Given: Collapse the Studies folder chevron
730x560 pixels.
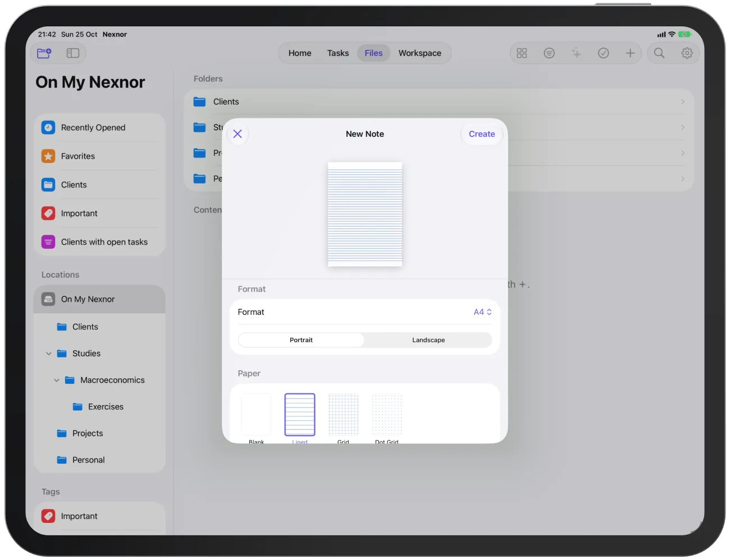Looking at the screenshot, I should coord(49,354).
